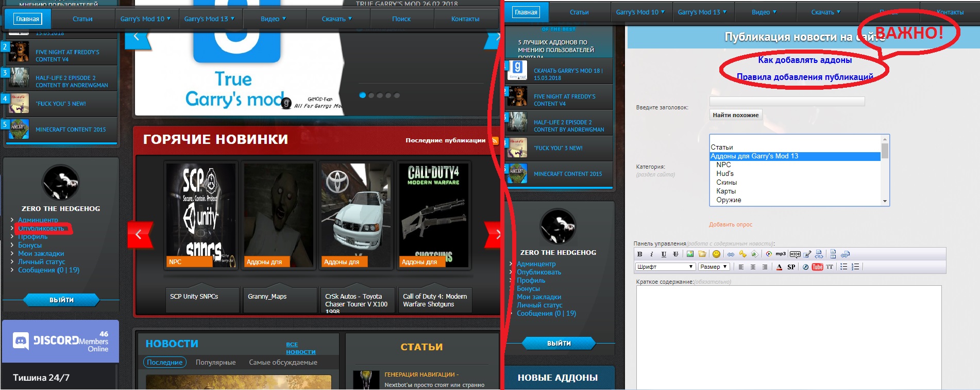Insert a code block with the <%> icon
980x390 pixels.
(x=819, y=254)
